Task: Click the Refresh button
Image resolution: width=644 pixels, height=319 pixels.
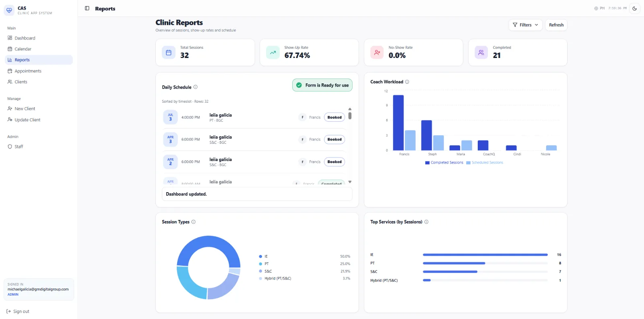Action: coord(556,25)
